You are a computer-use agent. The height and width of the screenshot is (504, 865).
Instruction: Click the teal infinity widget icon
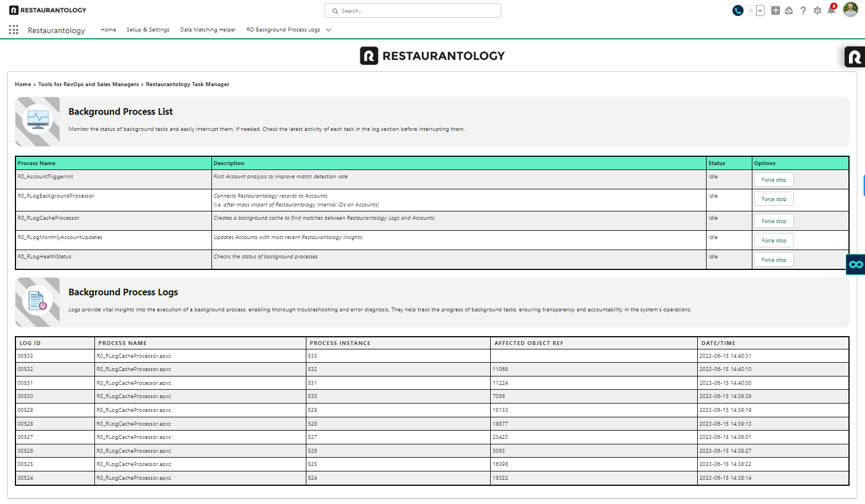856,264
